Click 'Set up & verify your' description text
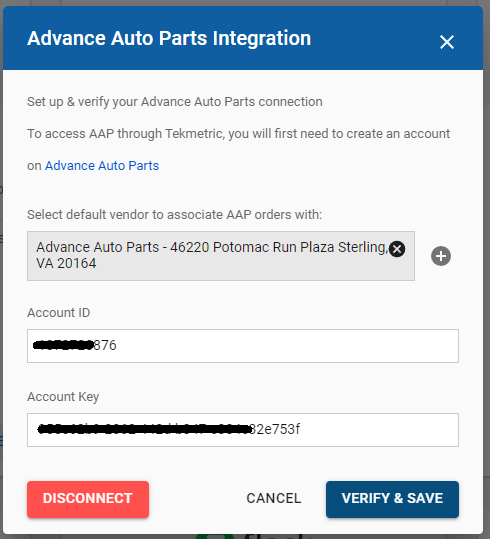The image size is (490, 539). click(x=83, y=102)
